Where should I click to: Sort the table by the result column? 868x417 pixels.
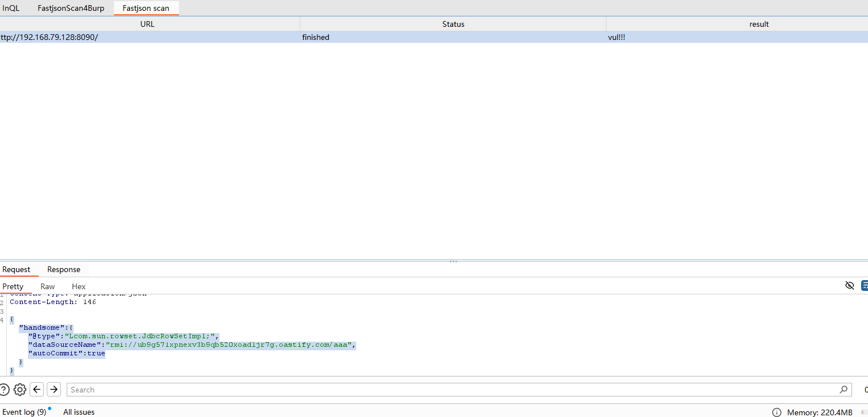pyautogui.click(x=759, y=23)
